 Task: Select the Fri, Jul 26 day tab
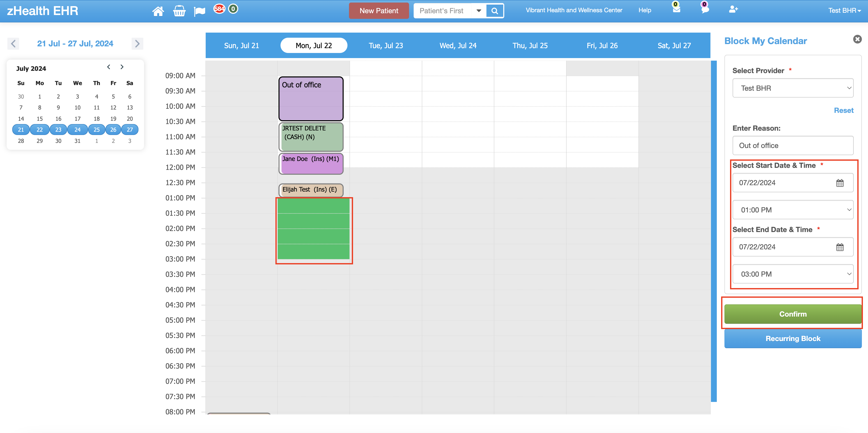click(602, 46)
